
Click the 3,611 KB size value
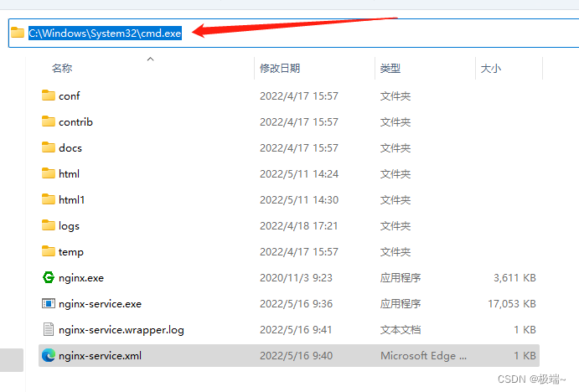click(x=514, y=277)
